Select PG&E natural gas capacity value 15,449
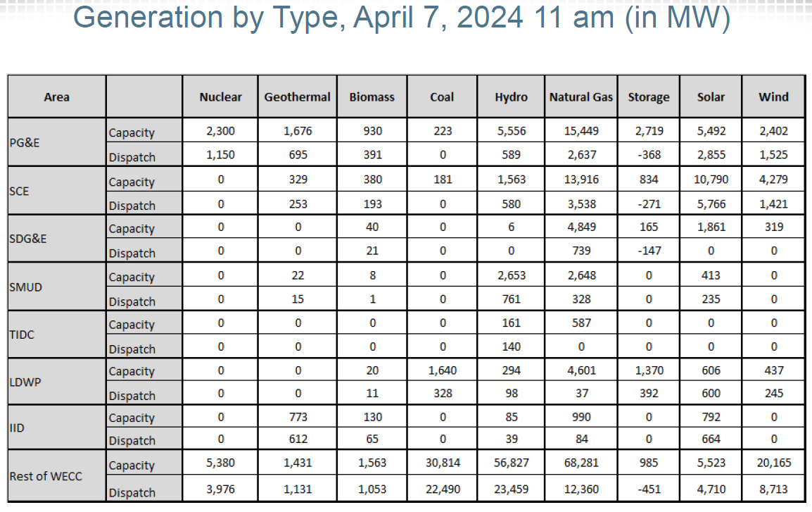 pyautogui.click(x=581, y=131)
